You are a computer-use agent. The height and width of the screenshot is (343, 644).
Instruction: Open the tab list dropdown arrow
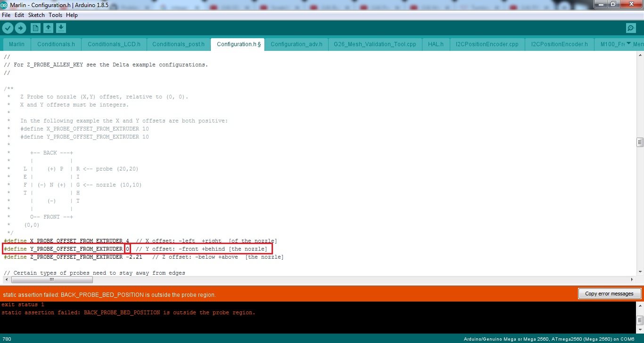[x=628, y=44]
